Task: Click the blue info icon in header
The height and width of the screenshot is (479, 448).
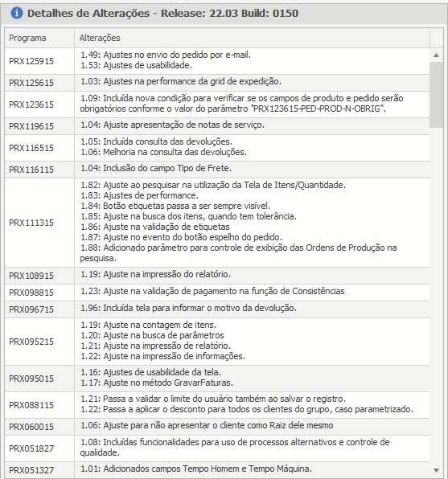Action: click(x=17, y=13)
